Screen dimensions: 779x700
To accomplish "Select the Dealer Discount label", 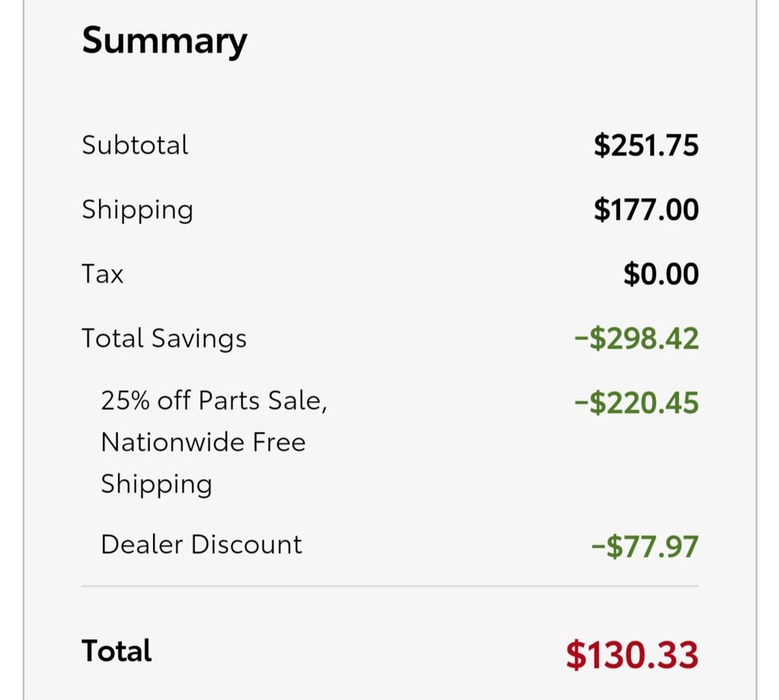I will 201,545.
